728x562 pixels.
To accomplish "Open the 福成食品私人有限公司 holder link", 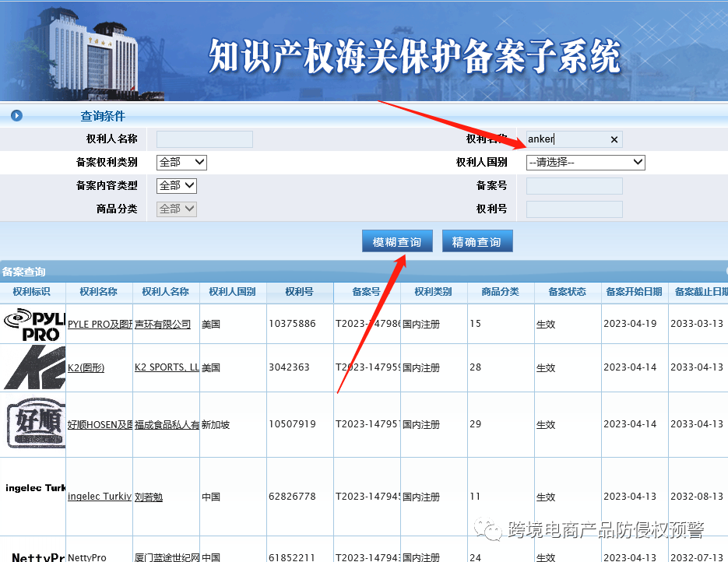I will [x=167, y=425].
